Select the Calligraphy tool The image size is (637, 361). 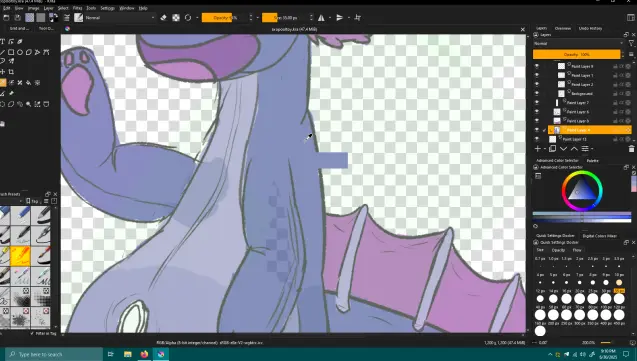click(x=20, y=41)
